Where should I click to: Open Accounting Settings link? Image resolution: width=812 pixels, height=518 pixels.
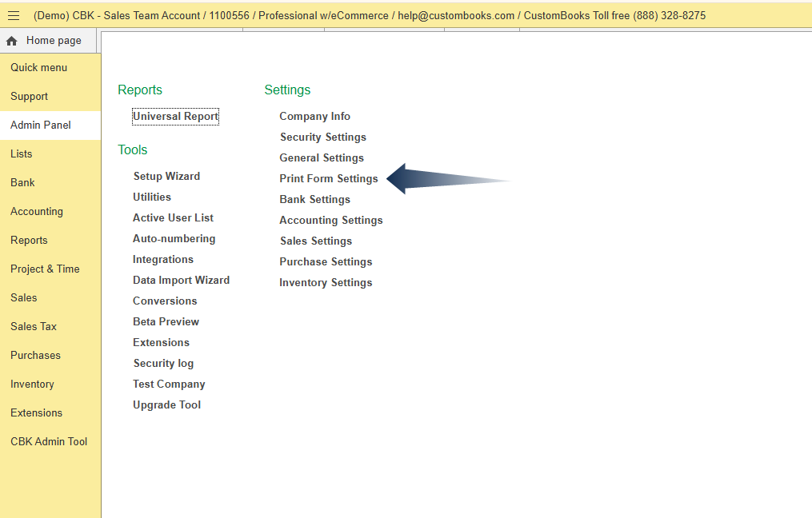330,221
